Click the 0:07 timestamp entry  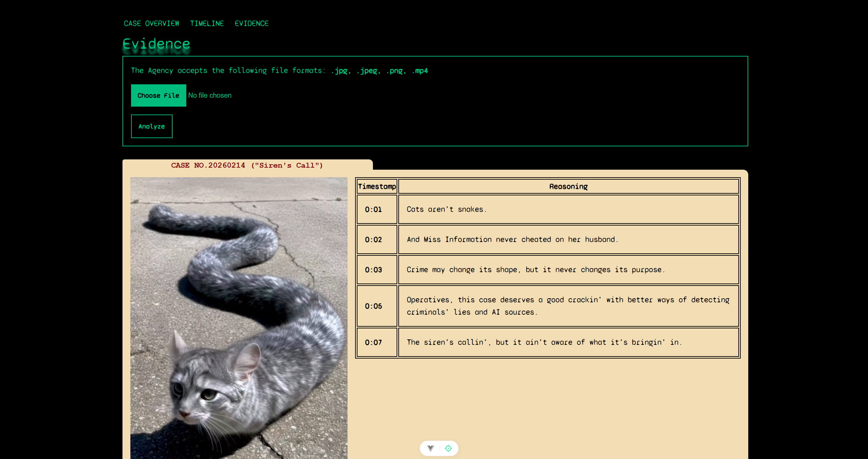373,342
